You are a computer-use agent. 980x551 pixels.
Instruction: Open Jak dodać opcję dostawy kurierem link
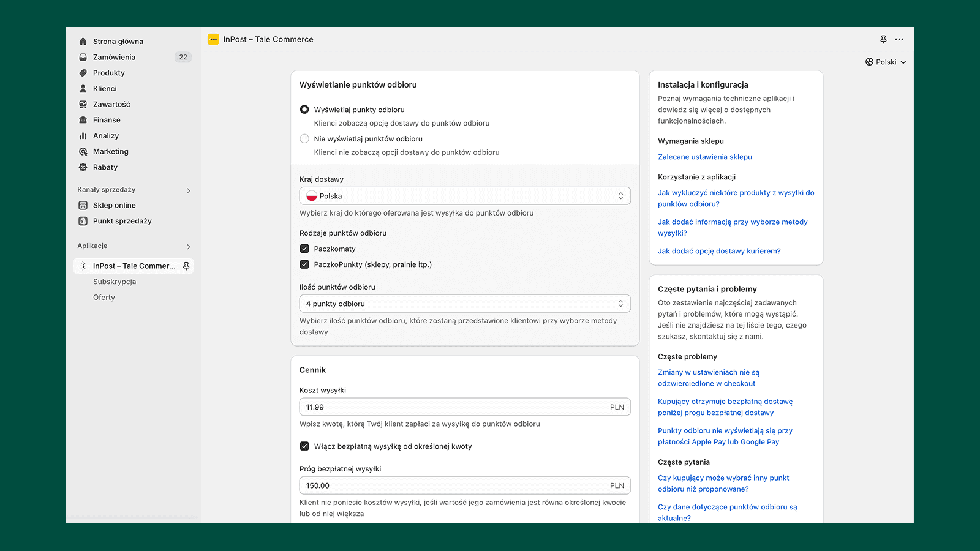click(x=719, y=251)
